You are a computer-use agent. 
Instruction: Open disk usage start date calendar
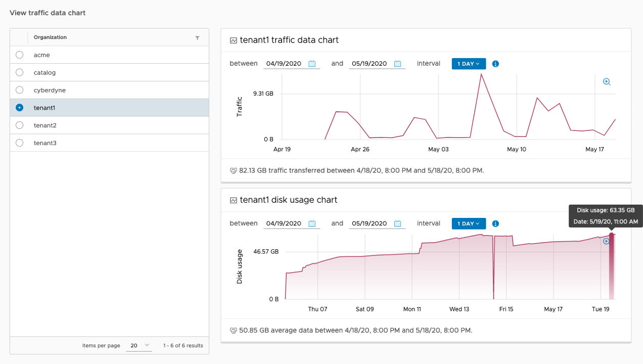[312, 223]
